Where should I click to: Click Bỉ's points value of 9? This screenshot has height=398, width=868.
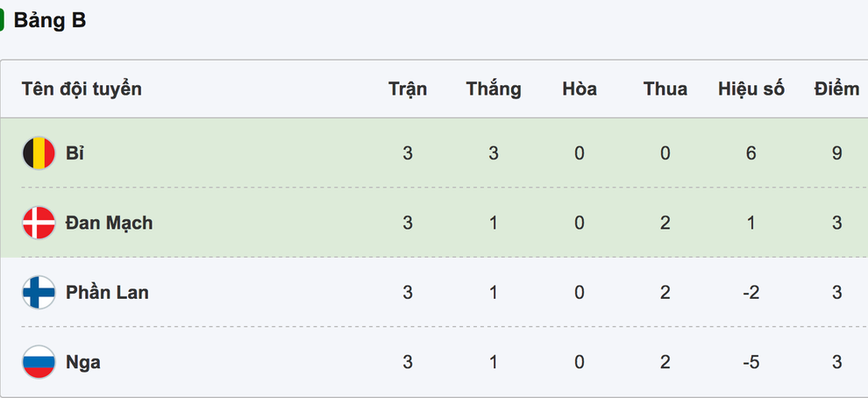836,153
